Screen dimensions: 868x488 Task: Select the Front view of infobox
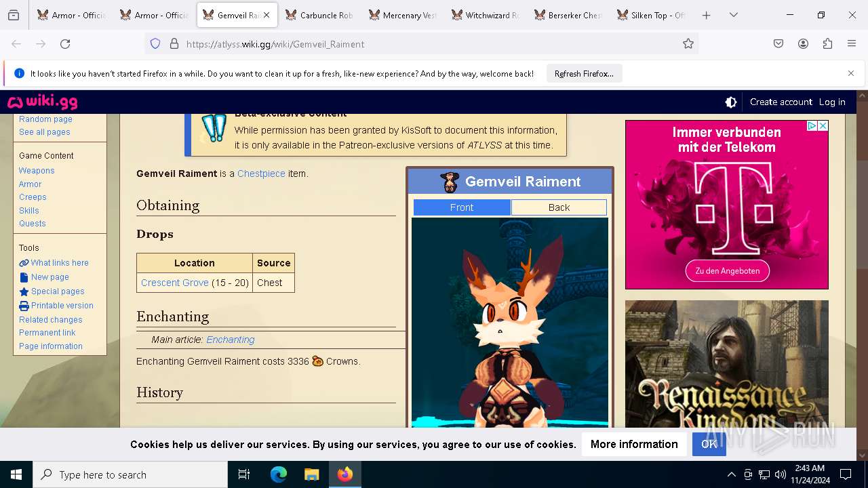[462, 207]
